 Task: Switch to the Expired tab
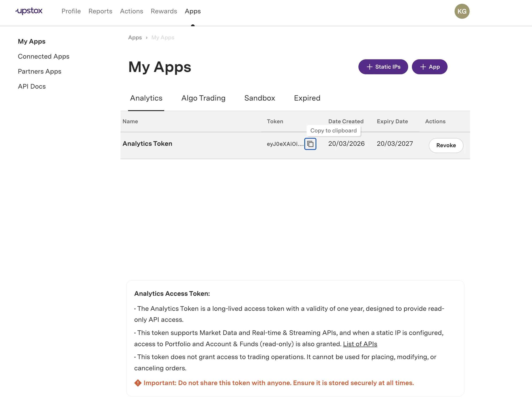[307, 98]
